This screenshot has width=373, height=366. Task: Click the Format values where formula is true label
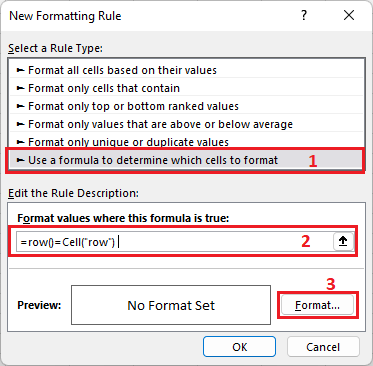pos(123,218)
